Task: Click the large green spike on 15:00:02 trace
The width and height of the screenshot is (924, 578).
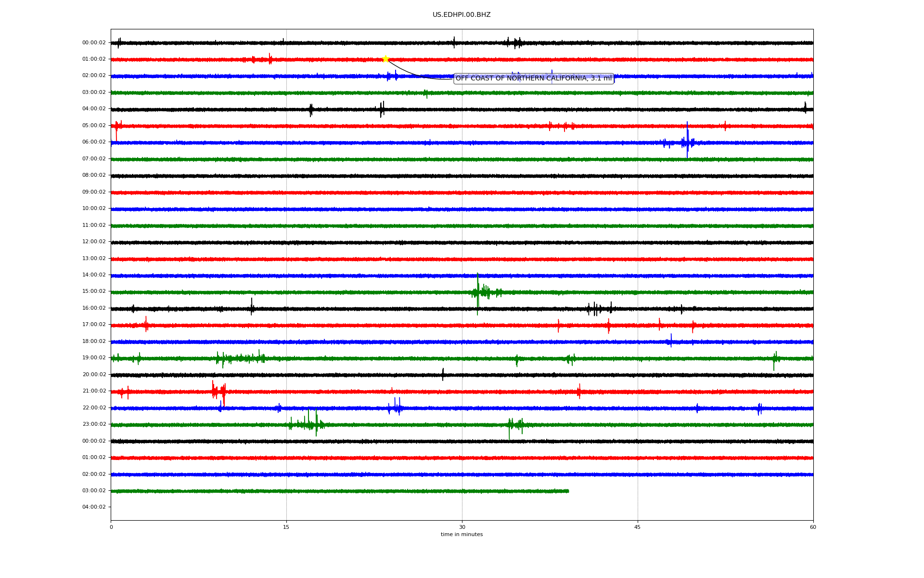Action: [477, 294]
